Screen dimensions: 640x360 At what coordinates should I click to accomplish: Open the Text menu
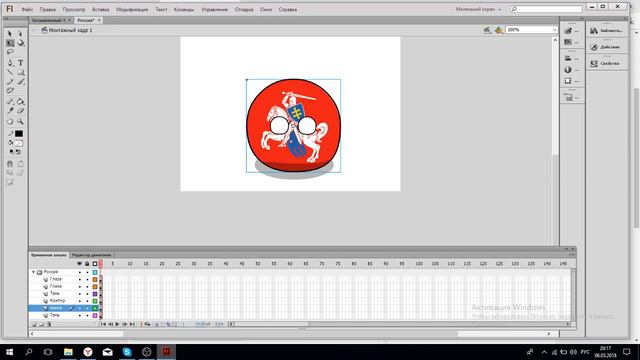pos(161,9)
